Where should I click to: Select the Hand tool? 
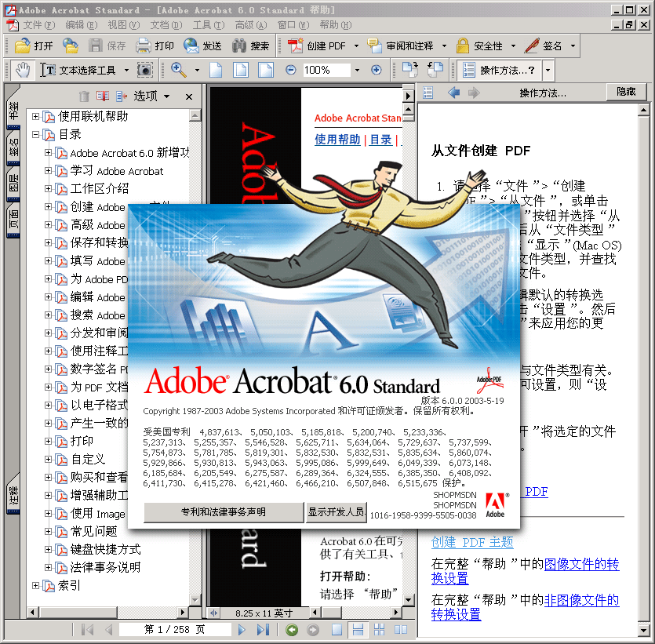pyautogui.click(x=23, y=70)
